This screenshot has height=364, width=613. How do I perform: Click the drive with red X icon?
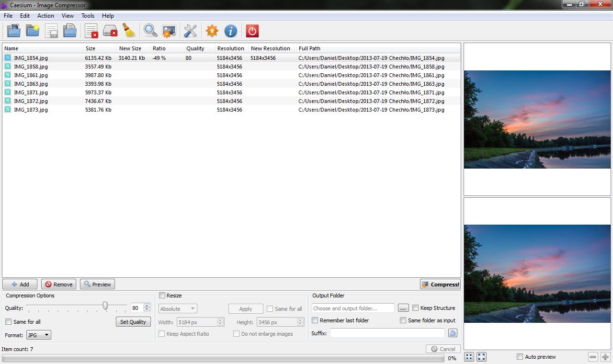[x=110, y=31]
